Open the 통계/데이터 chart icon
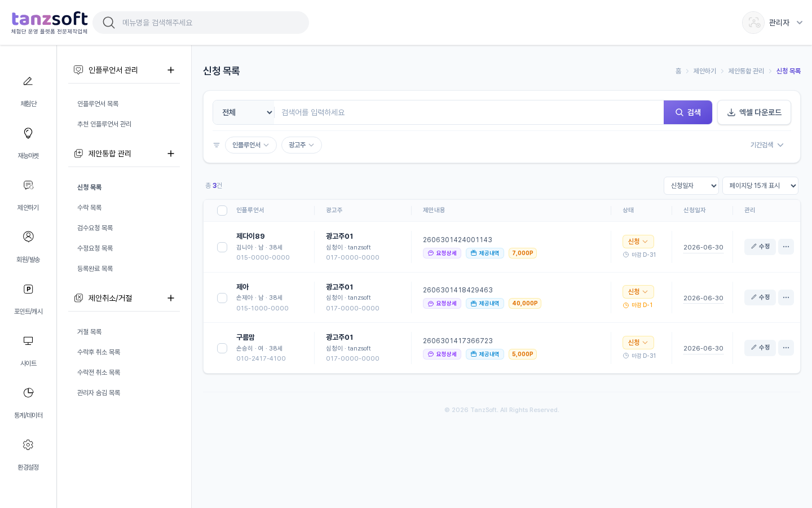Screen dimensions: 812x508 point(28,393)
